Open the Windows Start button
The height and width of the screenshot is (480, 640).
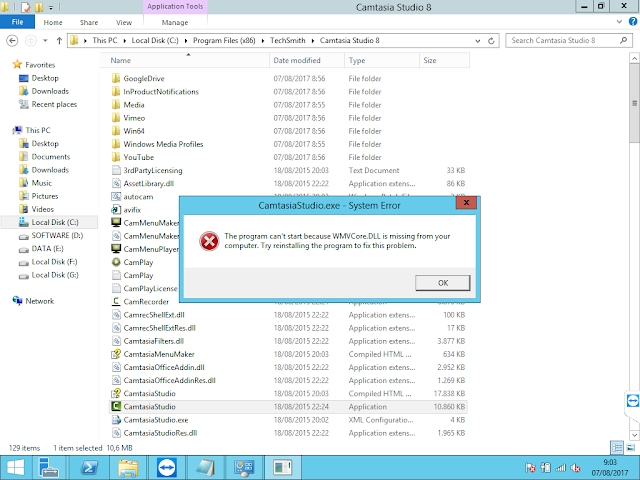point(16,467)
